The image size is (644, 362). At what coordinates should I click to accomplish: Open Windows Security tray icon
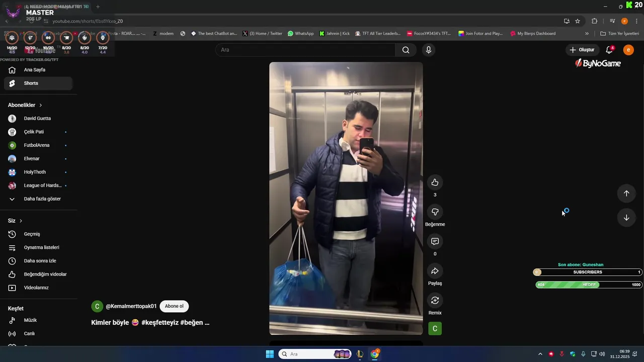tap(573, 354)
